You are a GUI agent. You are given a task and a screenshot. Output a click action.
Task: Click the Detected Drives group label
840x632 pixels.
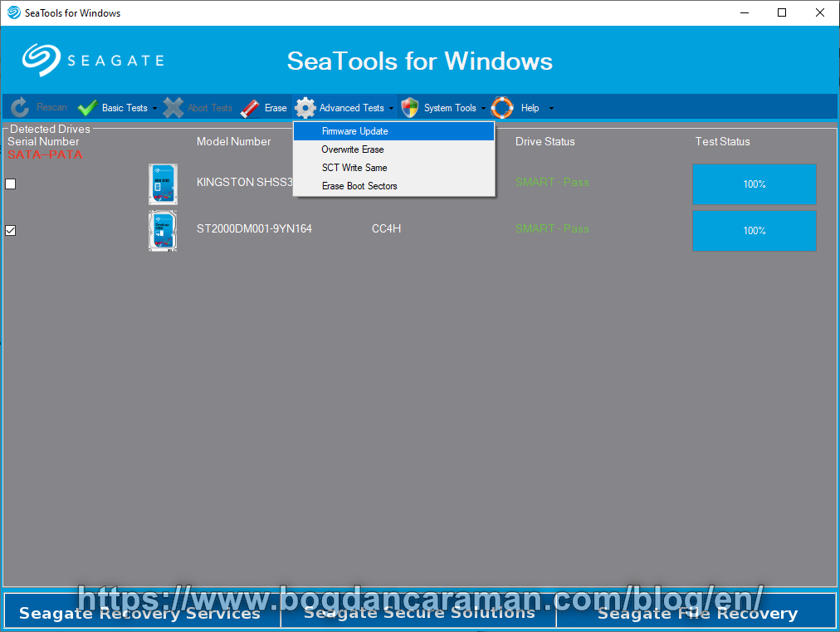pos(50,130)
